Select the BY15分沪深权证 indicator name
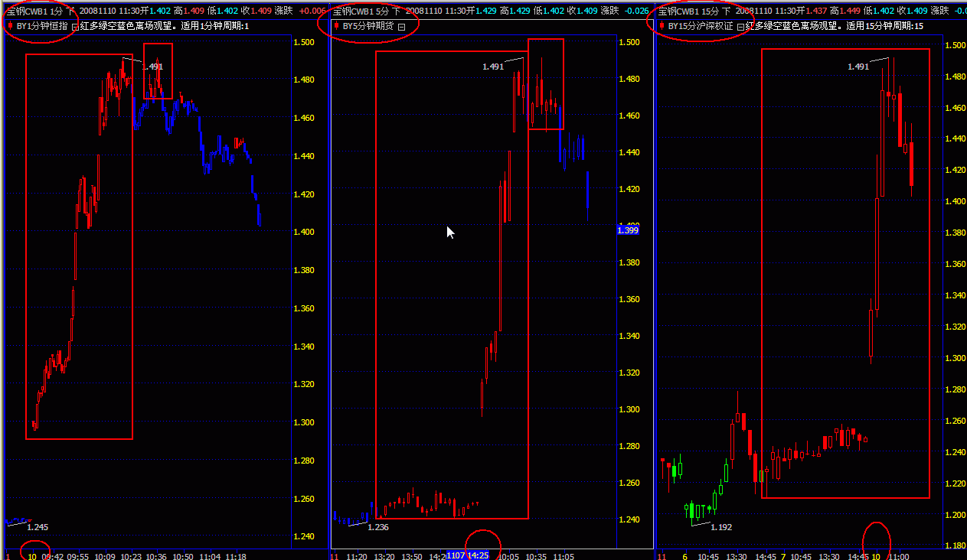This screenshot has height=560, width=967. (701, 26)
